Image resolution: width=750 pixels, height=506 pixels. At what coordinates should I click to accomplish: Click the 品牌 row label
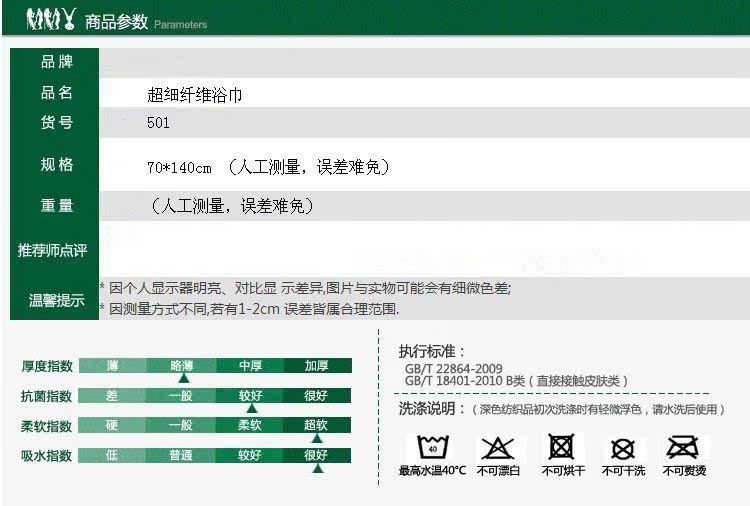pyautogui.click(x=56, y=62)
